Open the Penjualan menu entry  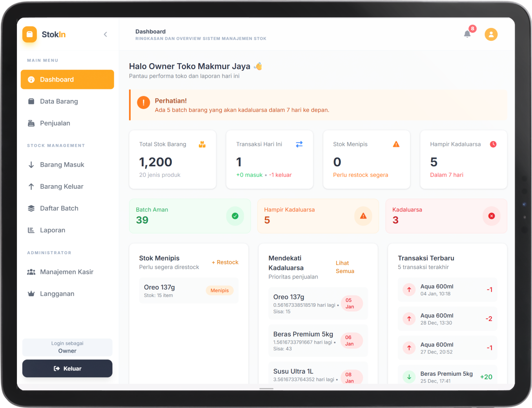[55, 123]
